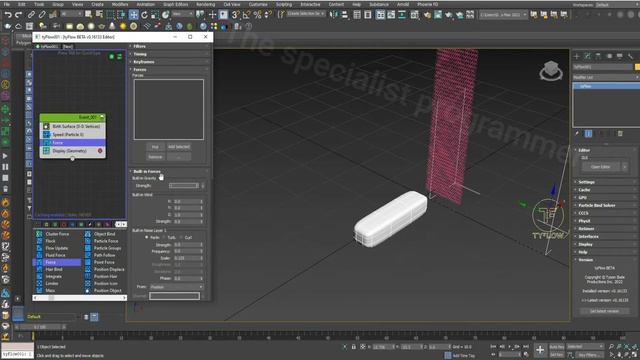Open the Animation menu

point(145,4)
